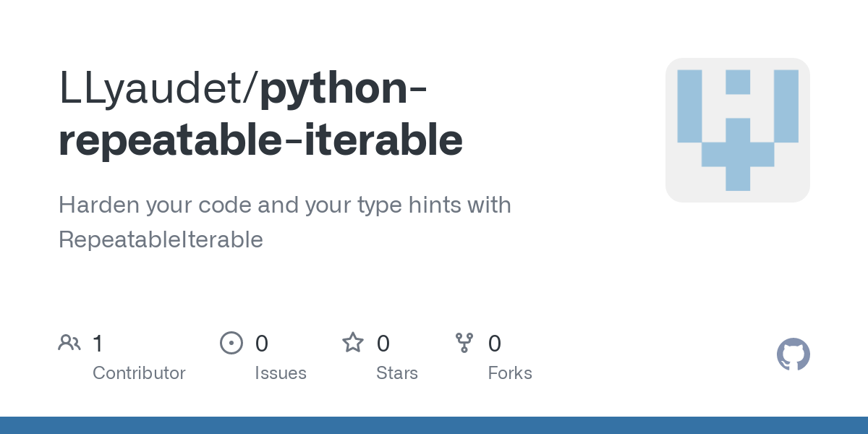Open the LLyaudet blue identicon avatar
Screen dimensions: 868x434
(738, 130)
